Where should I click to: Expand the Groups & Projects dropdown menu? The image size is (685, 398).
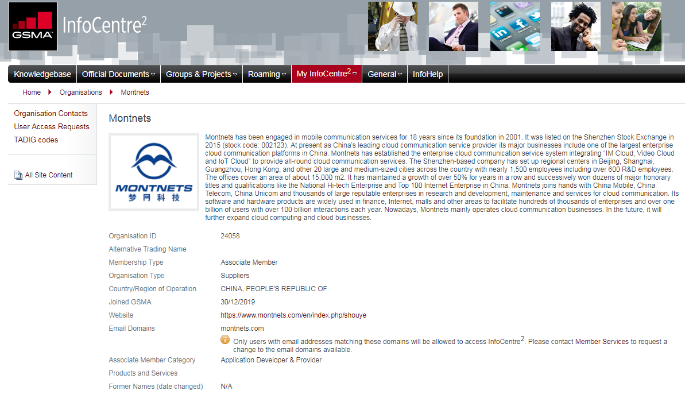tap(201, 74)
